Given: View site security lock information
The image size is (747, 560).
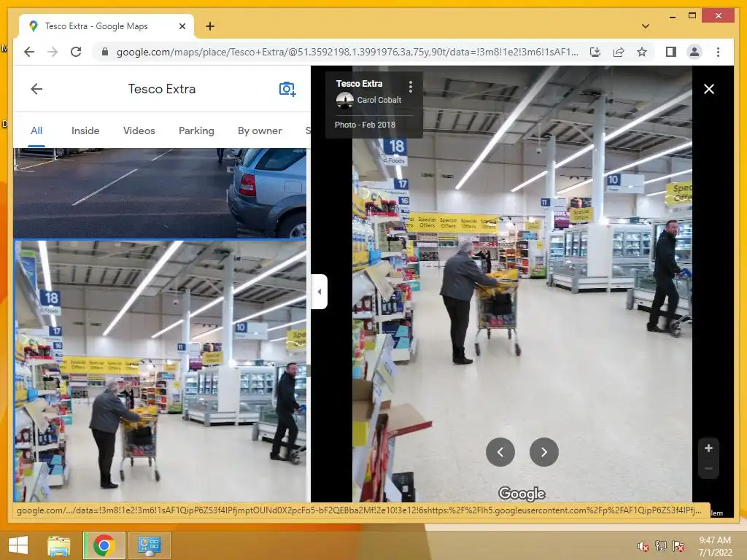Looking at the screenshot, I should coord(105,52).
